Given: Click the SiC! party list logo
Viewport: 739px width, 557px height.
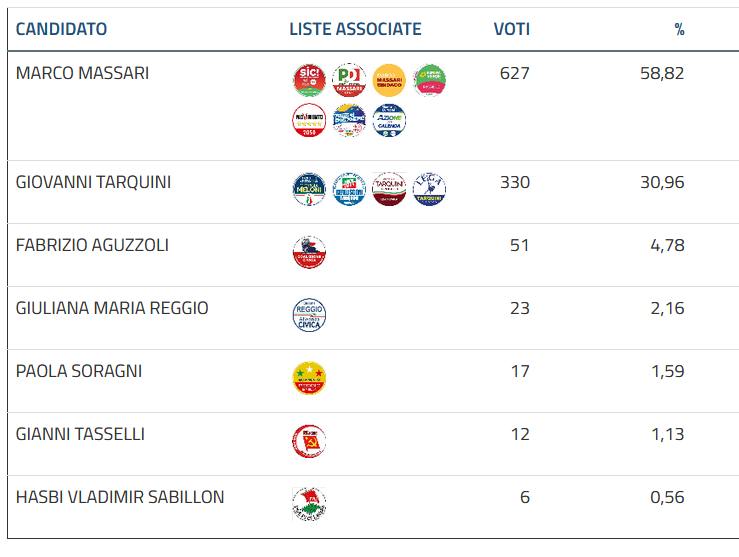Looking at the screenshot, I should tap(308, 80).
